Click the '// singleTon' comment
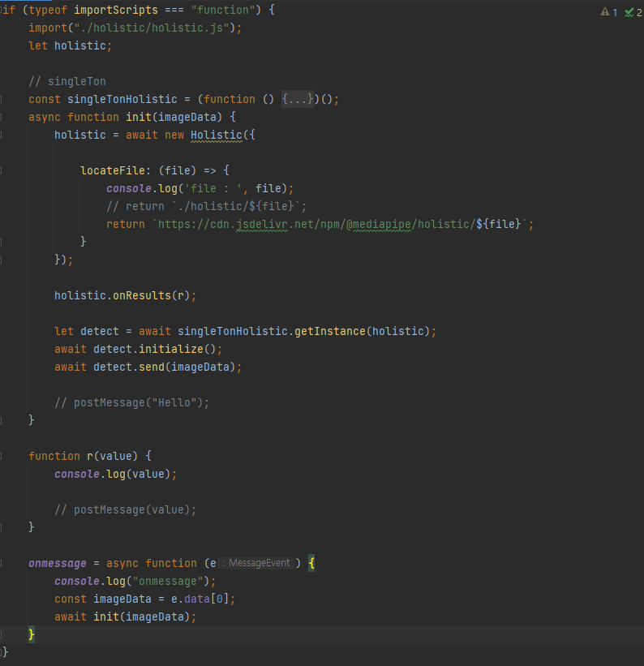Screen dimensions: 644x666 [x=67, y=81]
